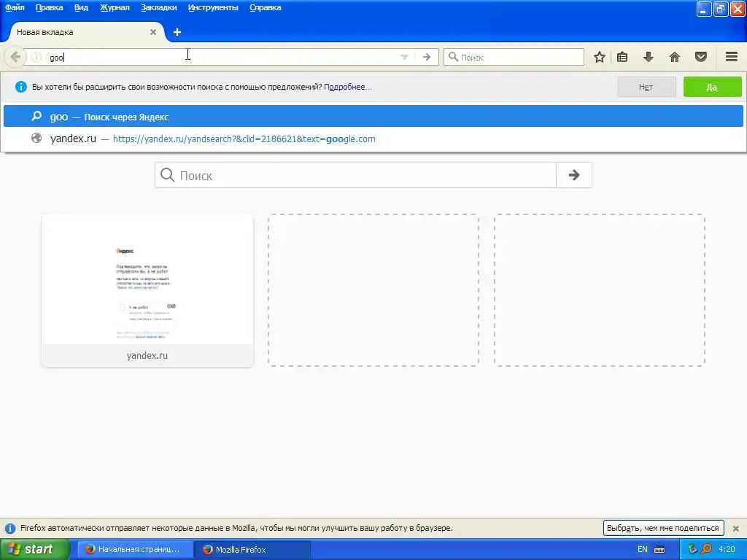
Task: Click the globe icon beside yandex.ru suggestion
Action: 36,138
